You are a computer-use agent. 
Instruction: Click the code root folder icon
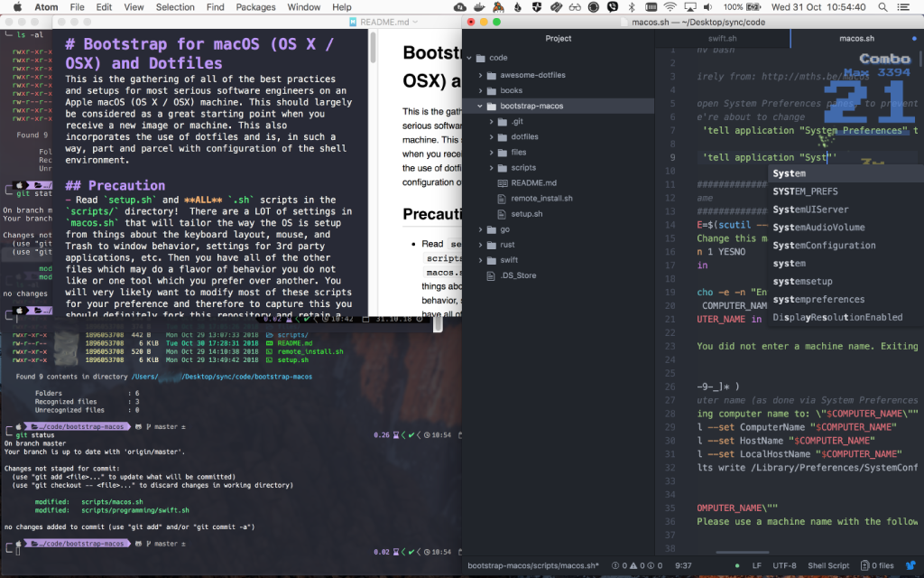click(480, 58)
